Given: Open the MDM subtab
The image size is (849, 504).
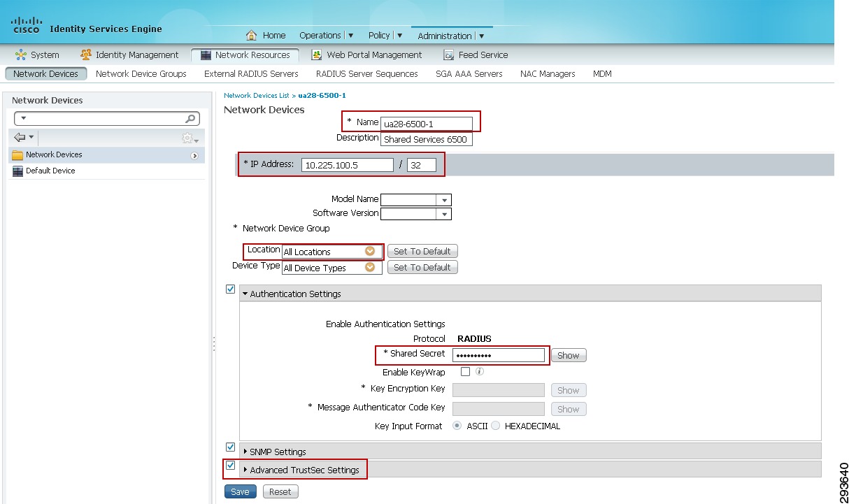Looking at the screenshot, I should [x=602, y=73].
